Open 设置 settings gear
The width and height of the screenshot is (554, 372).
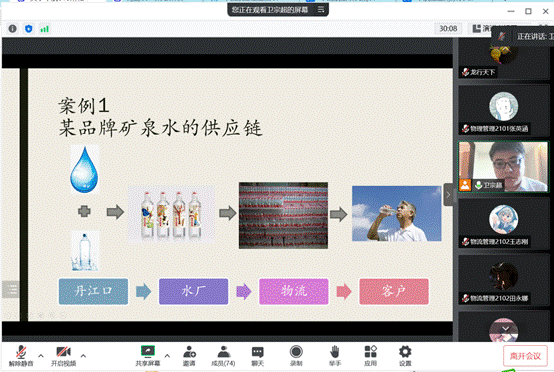405,356
